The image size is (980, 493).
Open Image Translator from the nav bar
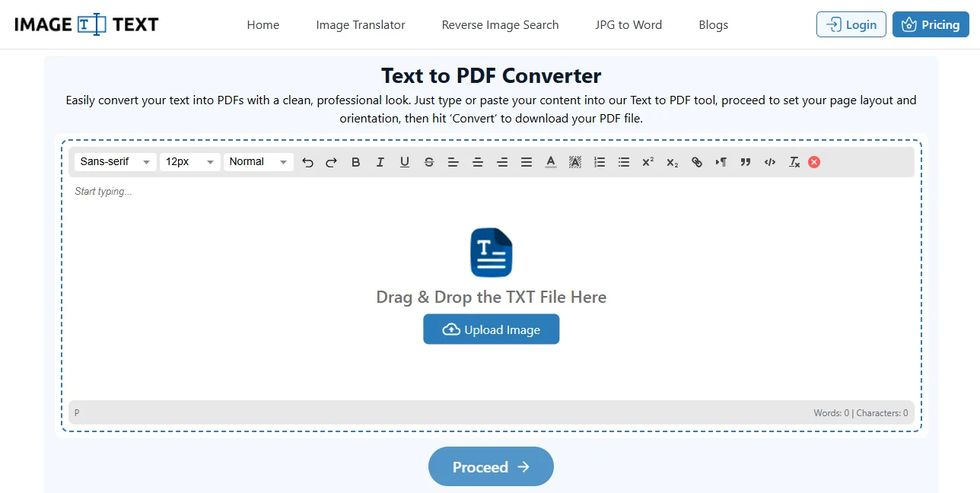point(361,25)
